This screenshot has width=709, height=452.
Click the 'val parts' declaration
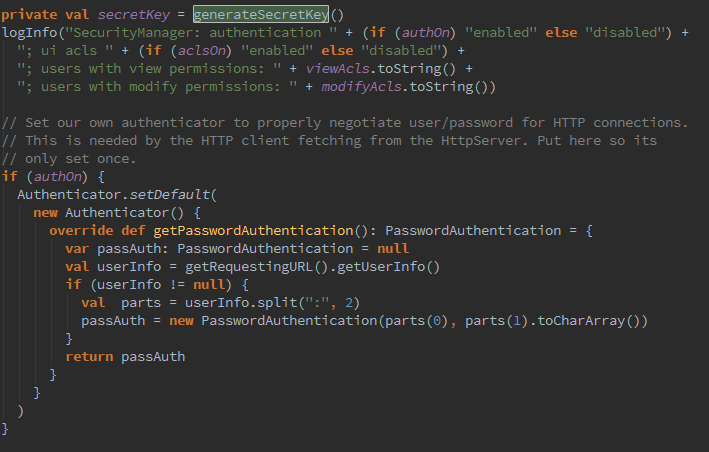(x=121, y=303)
